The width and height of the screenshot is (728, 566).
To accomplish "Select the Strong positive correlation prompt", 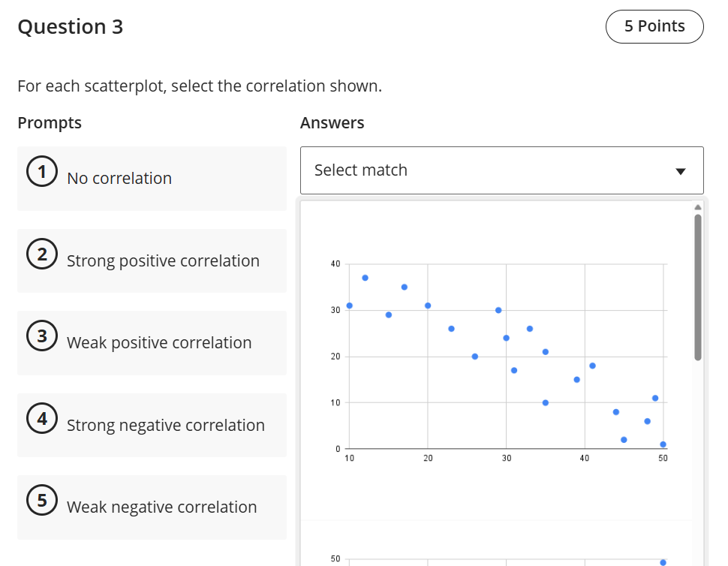I will click(x=163, y=261).
